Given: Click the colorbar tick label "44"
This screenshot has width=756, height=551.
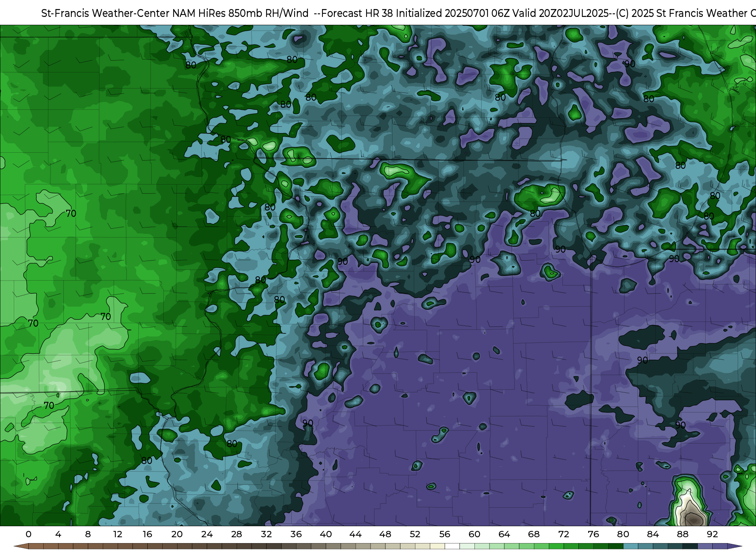Looking at the screenshot, I should [x=356, y=534].
